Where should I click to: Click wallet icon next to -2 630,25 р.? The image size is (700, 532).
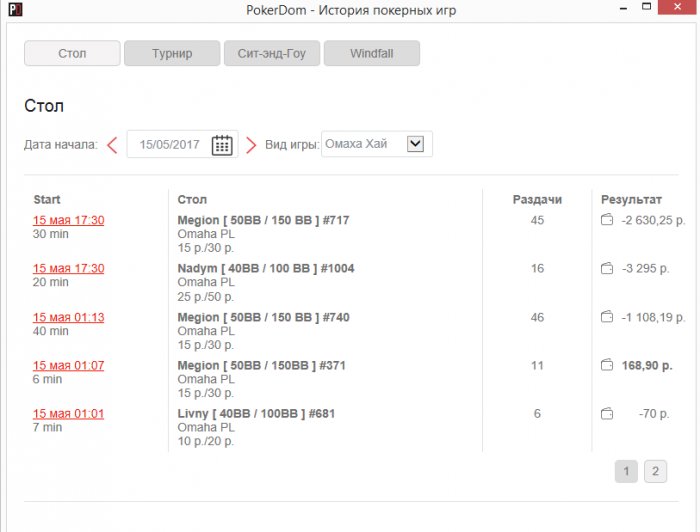pyautogui.click(x=607, y=220)
